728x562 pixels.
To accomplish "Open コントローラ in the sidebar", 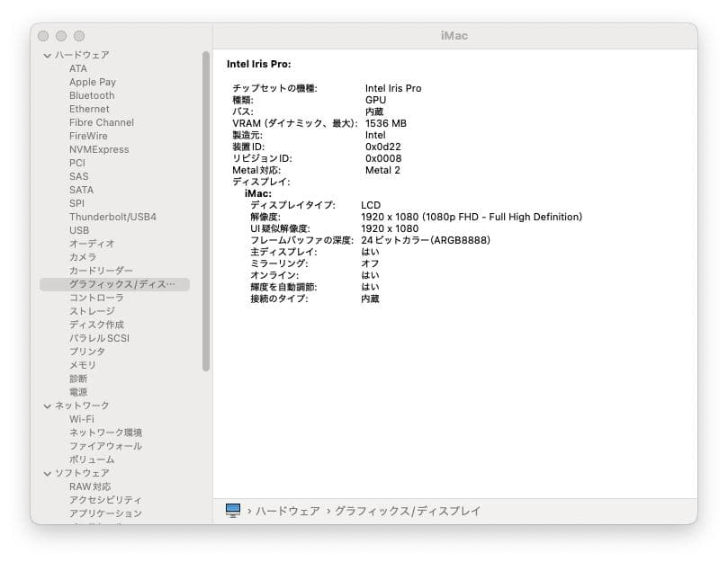I will pos(96,298).
